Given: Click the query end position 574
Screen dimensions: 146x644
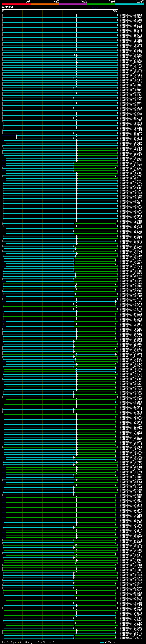Looking at the screenshot, I should point(115,11).
